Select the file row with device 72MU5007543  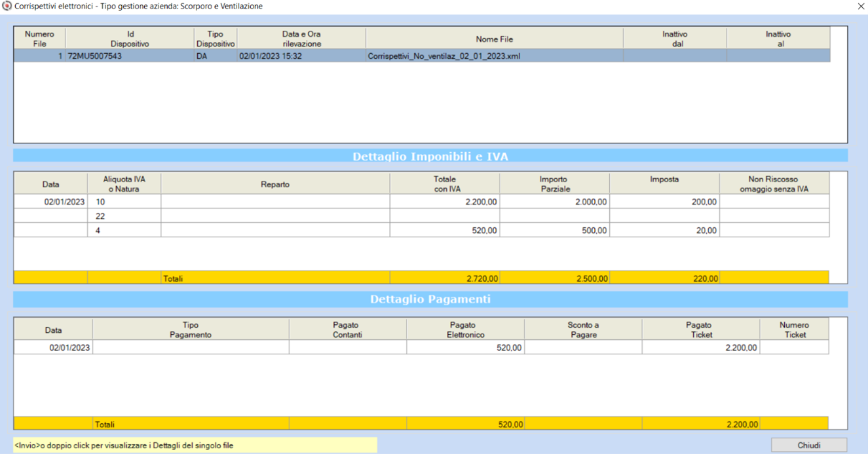pos(422,56)
